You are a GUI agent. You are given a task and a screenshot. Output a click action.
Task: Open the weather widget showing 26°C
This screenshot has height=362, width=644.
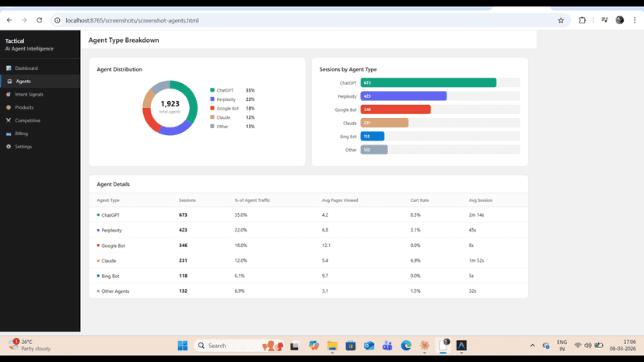(30, 345)
